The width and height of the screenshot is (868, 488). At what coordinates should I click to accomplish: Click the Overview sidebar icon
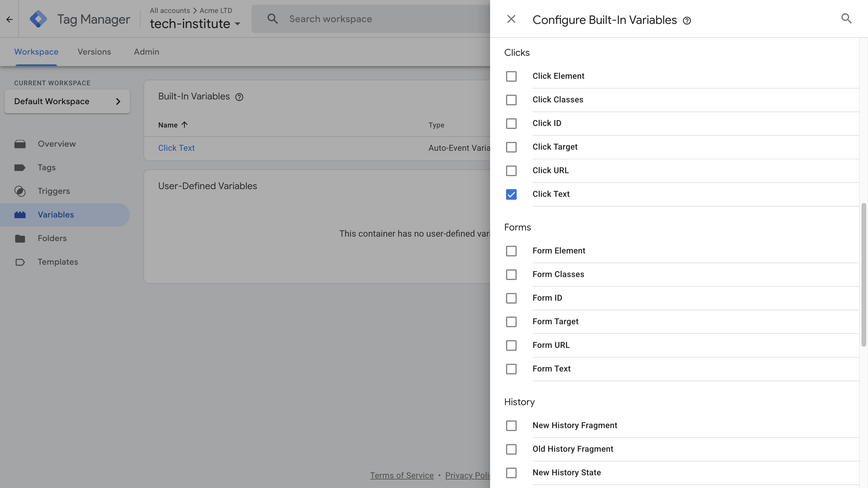[x=20, y=144]
